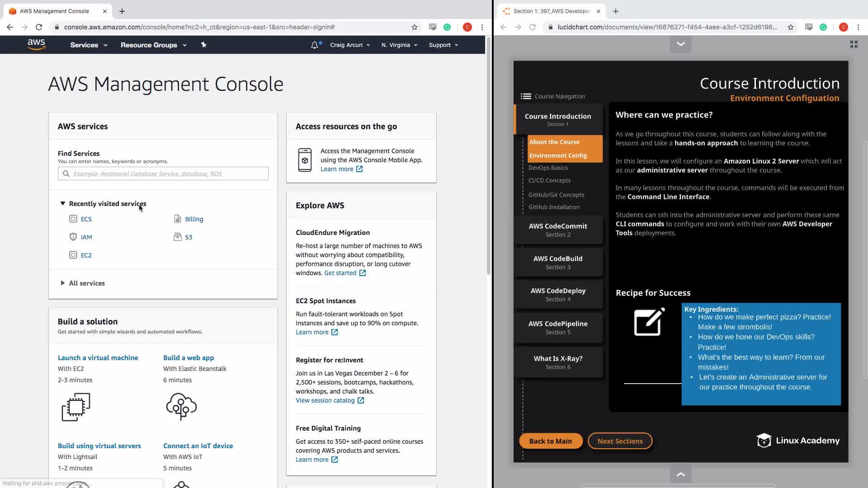Open the N. Virginia region dropdown
This screenshot has height=488, width=868.
(x=399, y=45)
